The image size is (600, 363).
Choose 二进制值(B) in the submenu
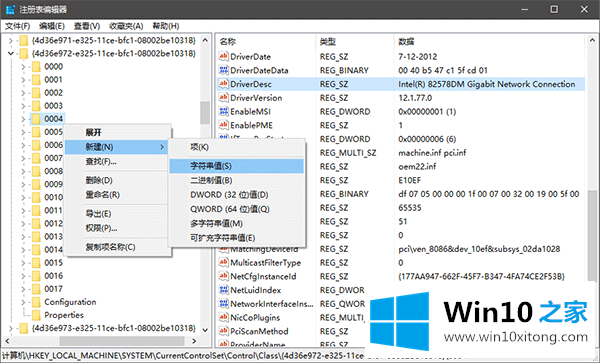coord(236,180)
